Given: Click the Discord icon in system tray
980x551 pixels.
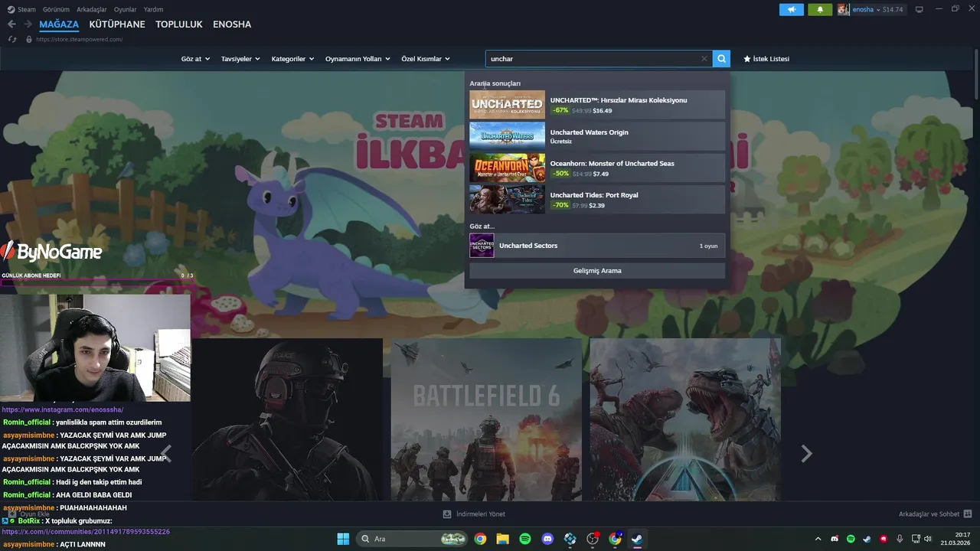Looking at the screenshot, I should point(835,539).
